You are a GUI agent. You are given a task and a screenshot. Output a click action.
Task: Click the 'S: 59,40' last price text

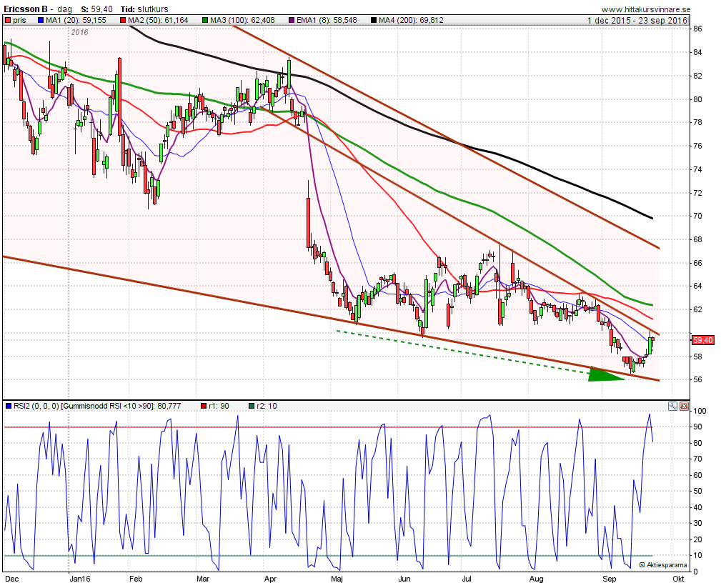point(96,9)
